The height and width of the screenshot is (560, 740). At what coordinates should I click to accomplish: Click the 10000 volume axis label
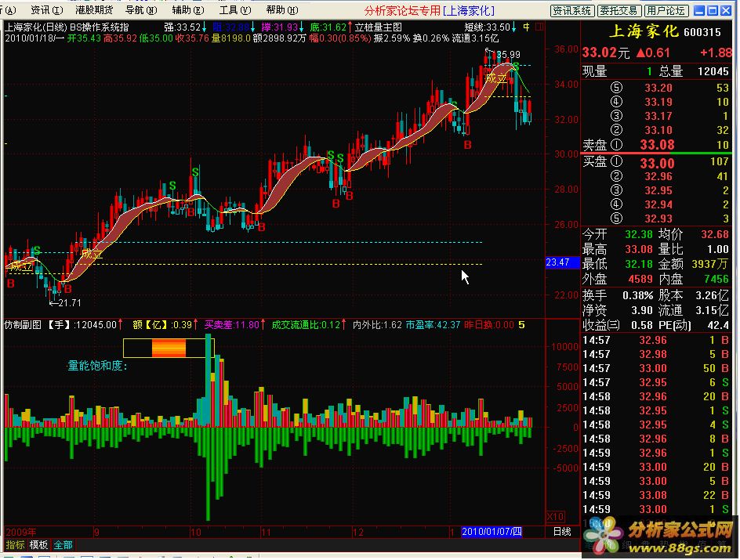pos(564,347)
